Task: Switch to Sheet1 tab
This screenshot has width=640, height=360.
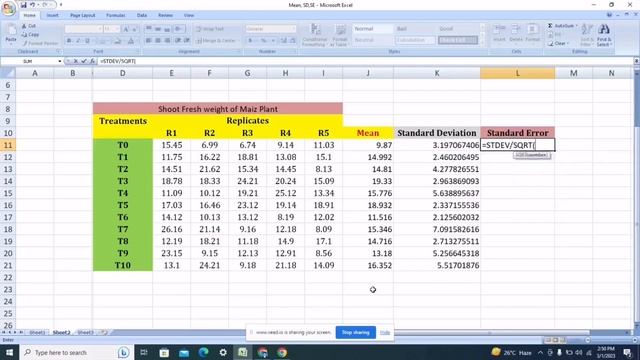Action: tap(37, 333)
